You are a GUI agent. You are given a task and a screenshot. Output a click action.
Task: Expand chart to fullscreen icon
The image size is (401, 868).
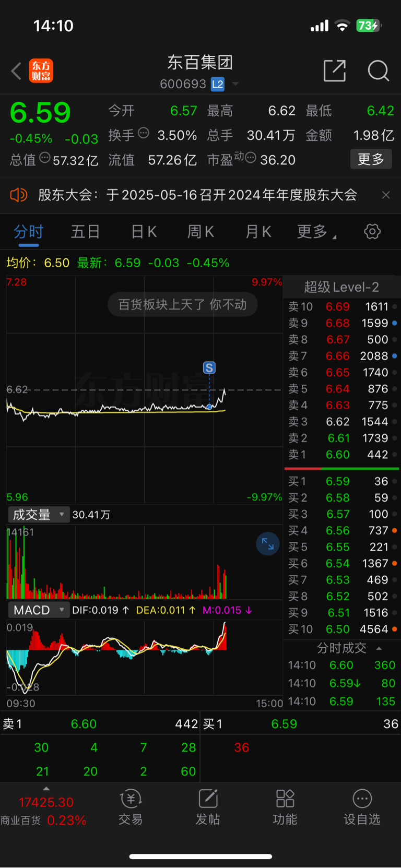coord(268,544)
